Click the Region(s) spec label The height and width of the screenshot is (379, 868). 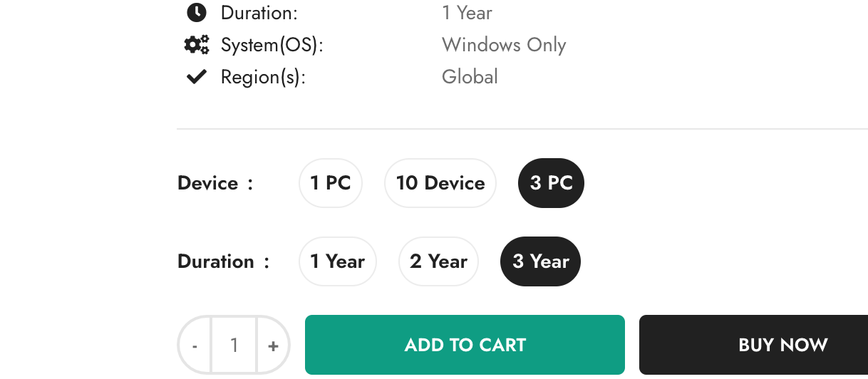pos(263,77)
